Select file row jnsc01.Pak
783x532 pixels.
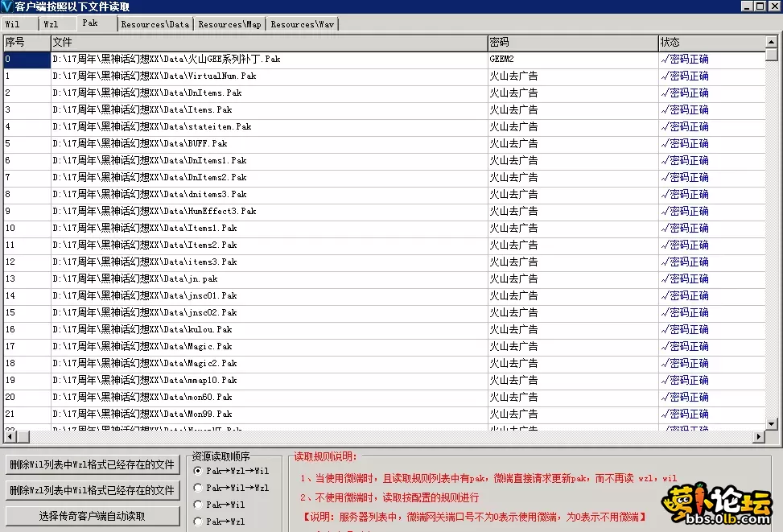pos(384,295)
